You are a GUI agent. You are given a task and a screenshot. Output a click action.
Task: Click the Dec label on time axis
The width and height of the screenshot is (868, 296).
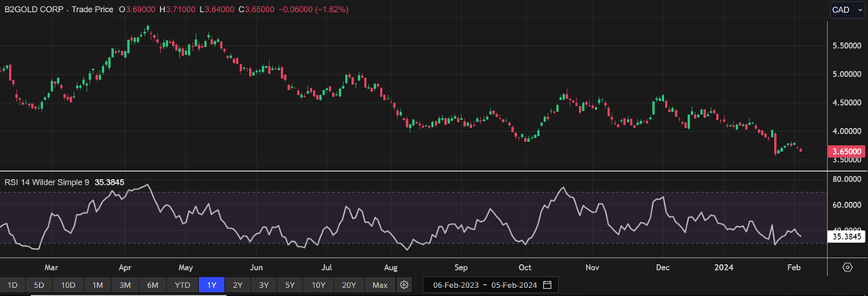[x=663, y=267]
